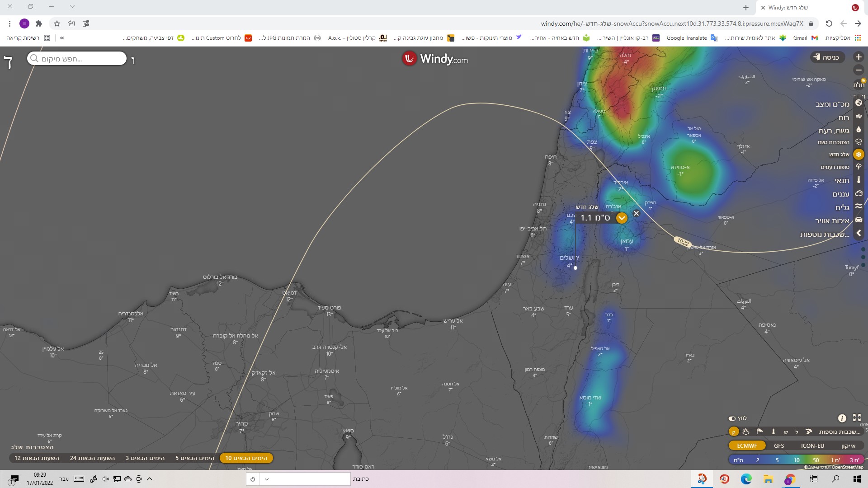The height and width of the screenshot is (488, 868).
Task: Enter fullscreen map mode
Action: (x=857, y=418)
